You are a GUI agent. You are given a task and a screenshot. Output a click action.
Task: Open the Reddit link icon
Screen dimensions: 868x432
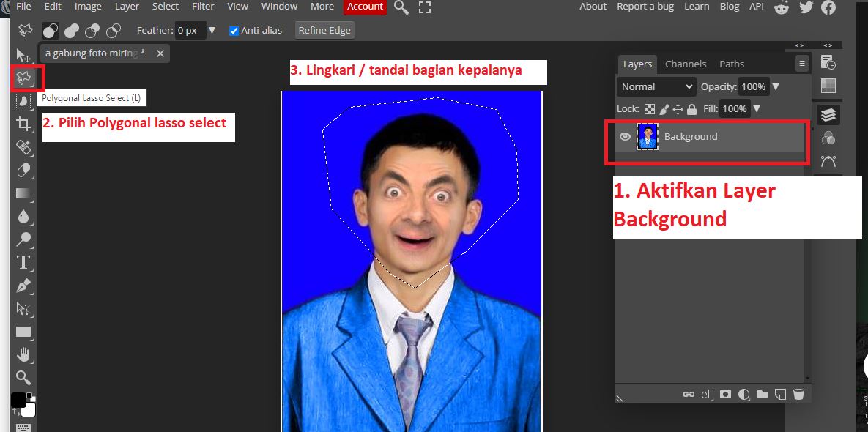click(782, 7)
